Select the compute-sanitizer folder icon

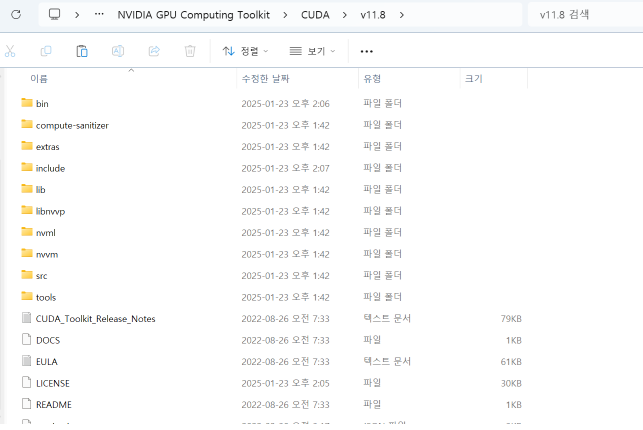tap(27, 124)
